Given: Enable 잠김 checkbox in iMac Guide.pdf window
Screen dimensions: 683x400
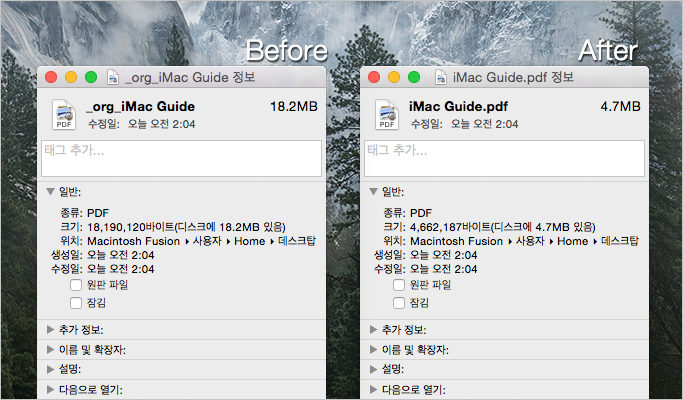Looking at the screenshot, I should [x=399, y=303].
